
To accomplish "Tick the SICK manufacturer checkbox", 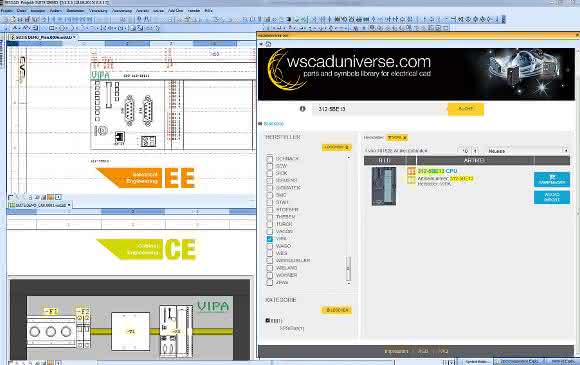I will click(270, 173).
